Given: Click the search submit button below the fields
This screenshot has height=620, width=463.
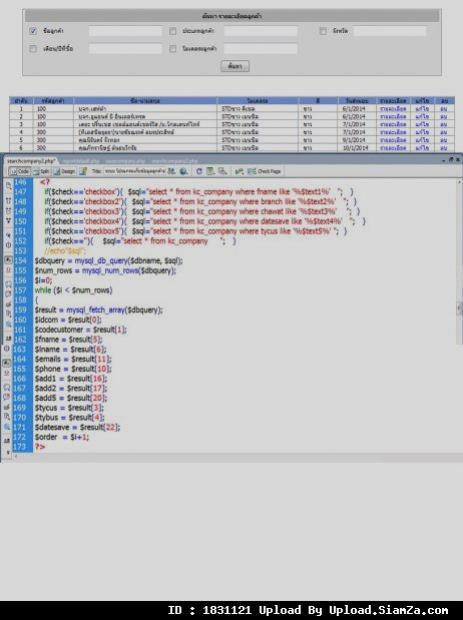Looking at the screenshot, I should [235, 66].
